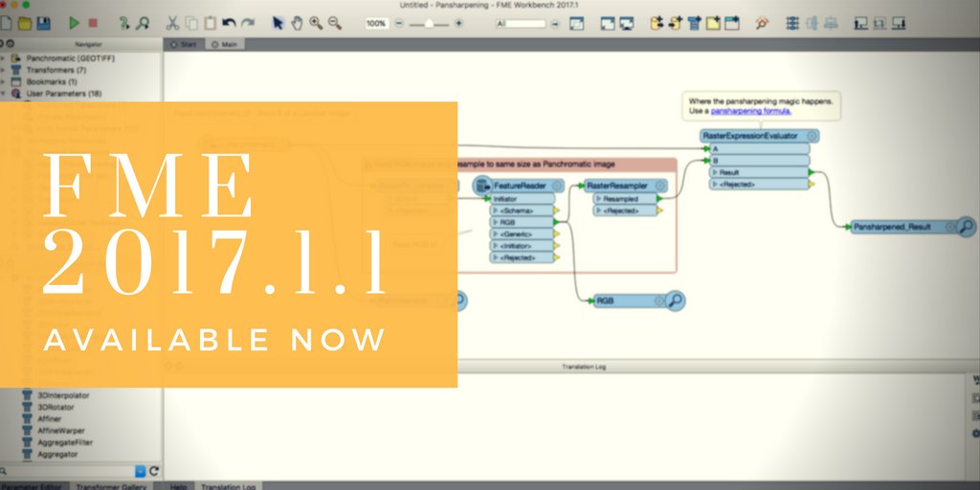980x490 pixels.
Task: Expand the Bookmarks (1) node
Action: 3,82
